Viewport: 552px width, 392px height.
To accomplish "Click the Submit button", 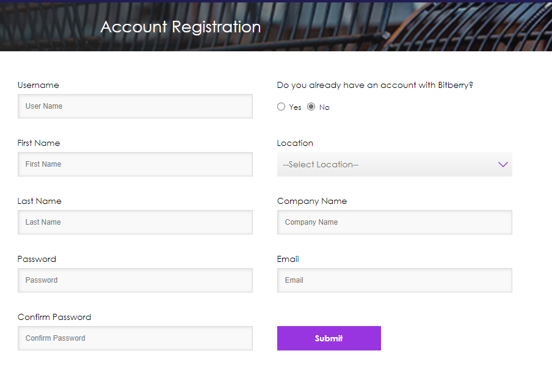I will point(329,338).
